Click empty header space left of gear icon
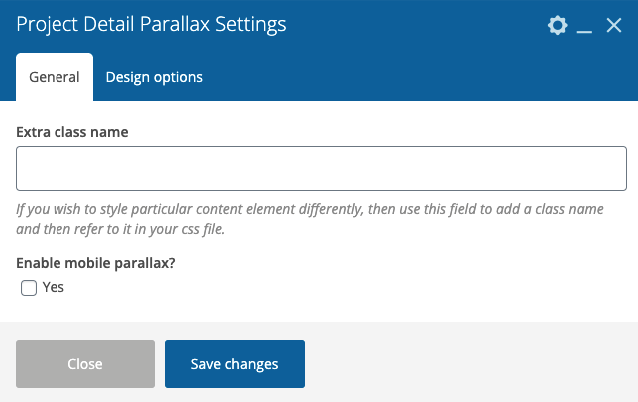The image size is (638, 402). coord(415,25)
